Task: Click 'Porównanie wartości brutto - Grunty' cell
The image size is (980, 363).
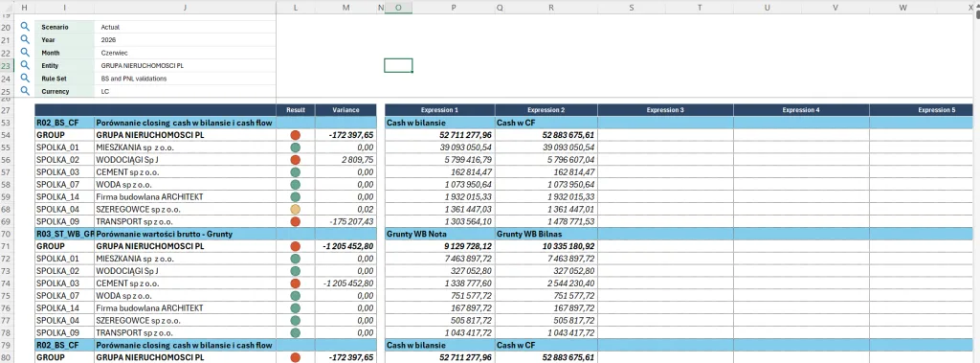Action: 185,234
